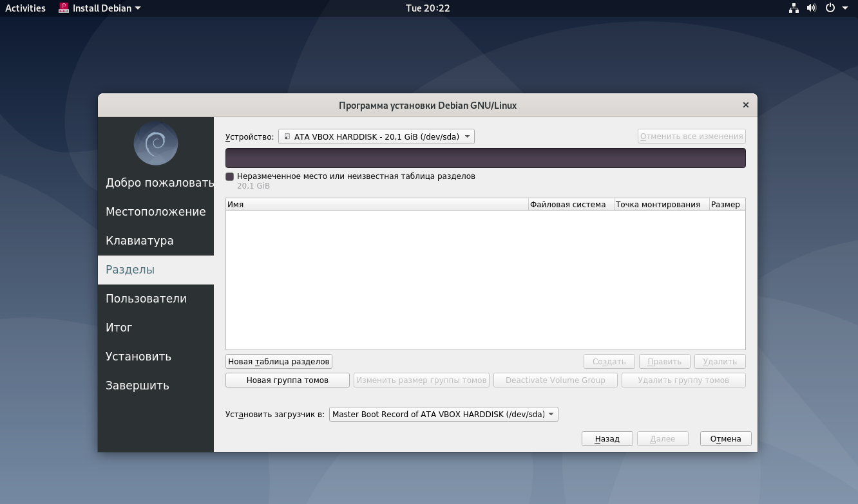Click the unallocated space partition bar
The image size is (858, 504).
click(486, 158)
